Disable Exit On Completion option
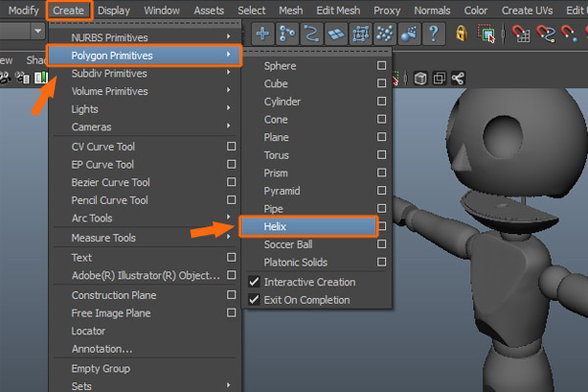Viewport: 588px width, 392px height. 253,300
